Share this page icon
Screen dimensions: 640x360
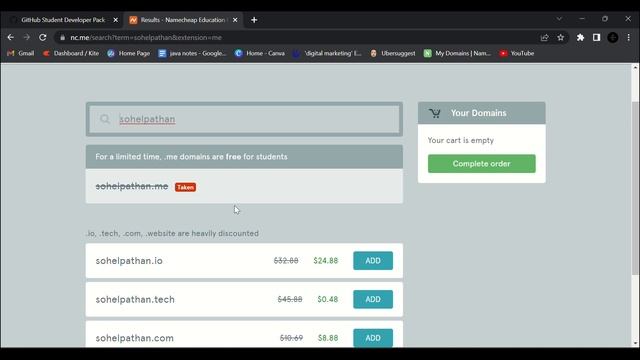(x=544, y=38)
